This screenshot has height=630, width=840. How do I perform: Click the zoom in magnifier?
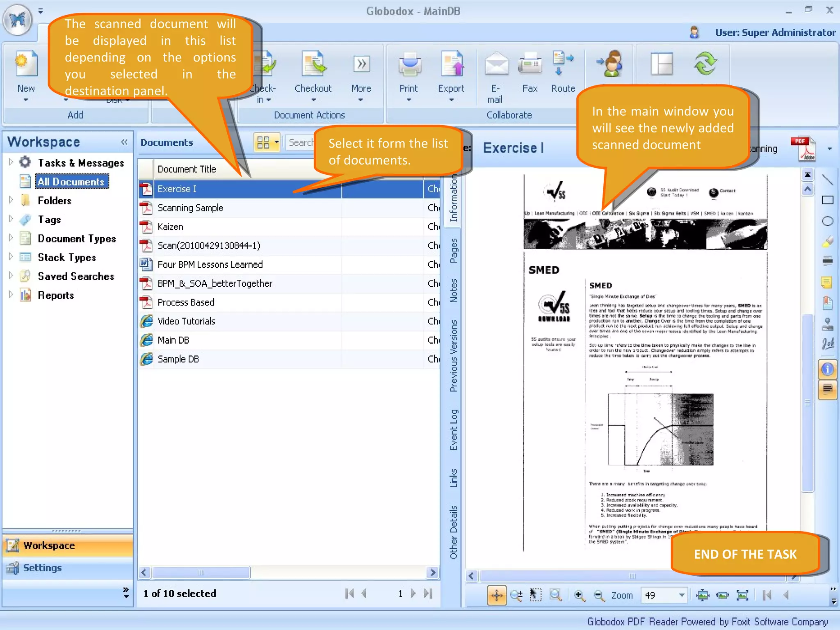[x=579, y=596]
